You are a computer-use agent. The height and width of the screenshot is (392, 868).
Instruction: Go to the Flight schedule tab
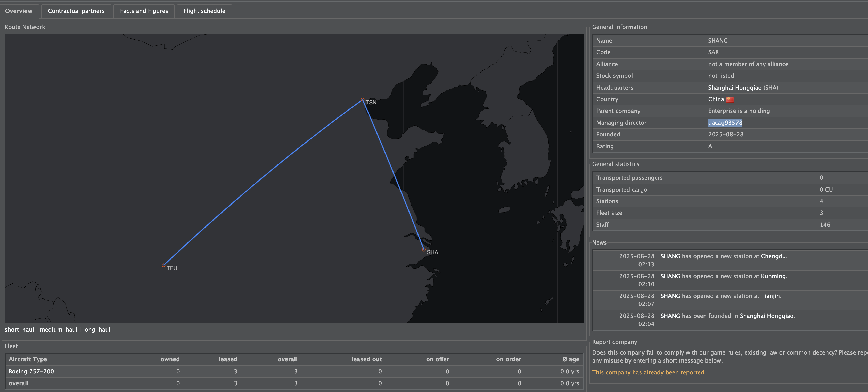click(x=204, y=11)
